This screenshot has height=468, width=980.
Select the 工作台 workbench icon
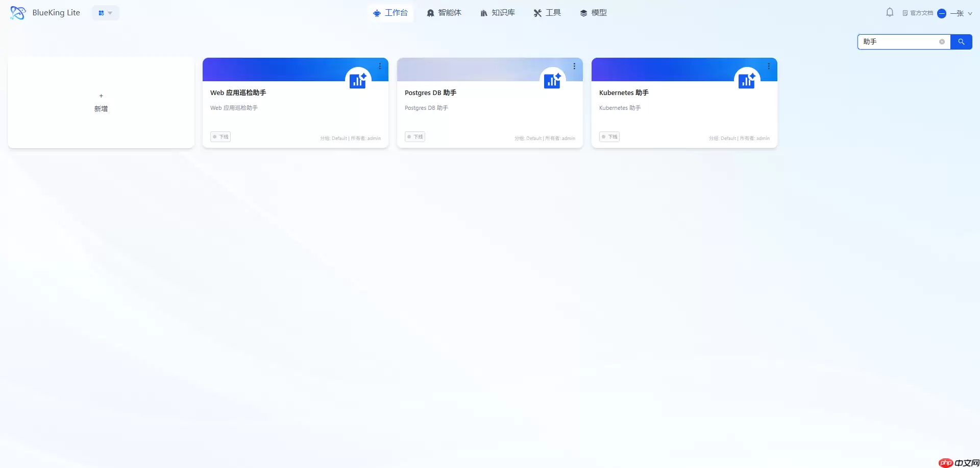pos(376,13)
